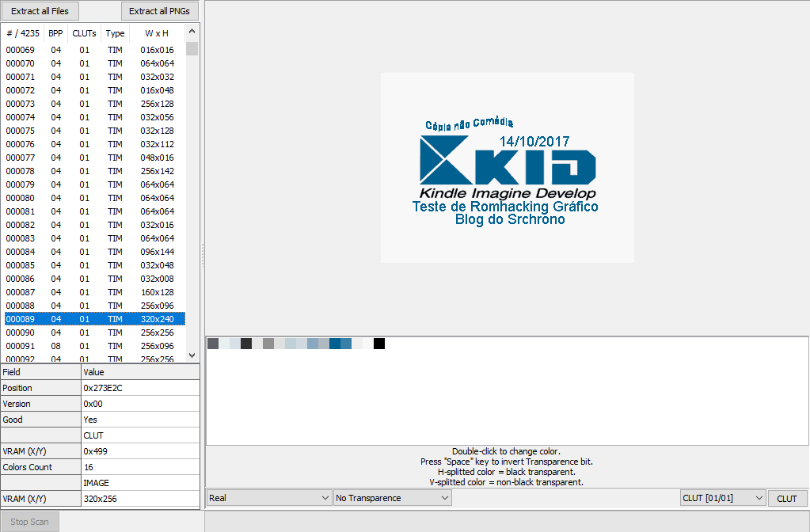
Task: Click the Extract all PNGs button
Action: click(x=159, y=11)
